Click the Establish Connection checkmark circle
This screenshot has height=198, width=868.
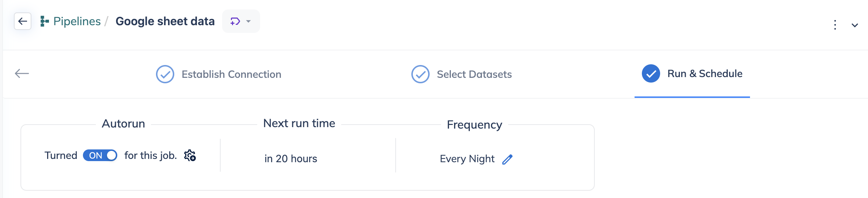click(x=165, y=74)
